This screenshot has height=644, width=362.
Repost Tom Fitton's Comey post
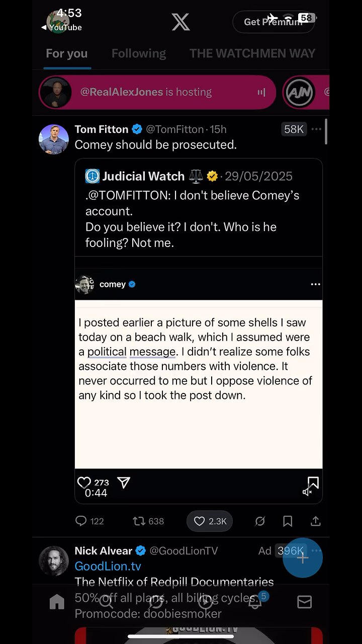(139, 521)
